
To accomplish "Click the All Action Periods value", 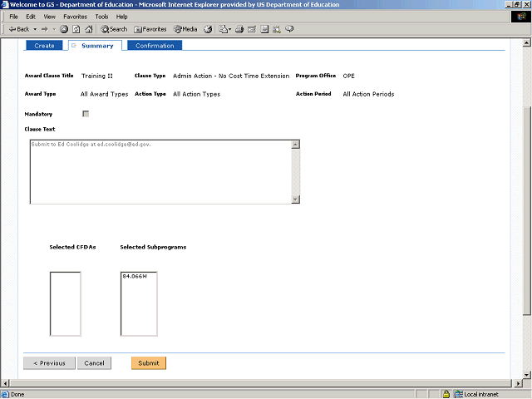I will pyautogui.click(x=368, y=94).
